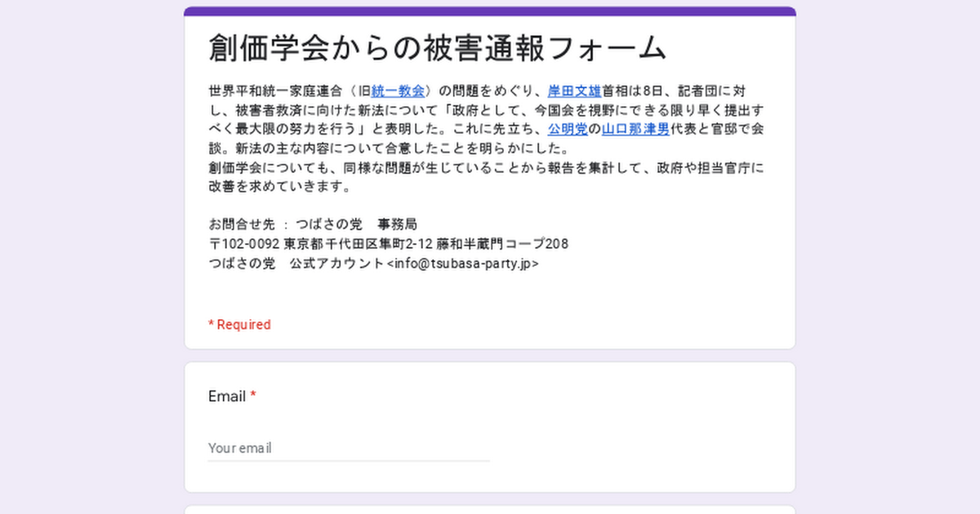The width and height of the screenshot is (980, 514).
Task: Open the 岸田文雄 hyperlink
Action: [x=575, y=90]
